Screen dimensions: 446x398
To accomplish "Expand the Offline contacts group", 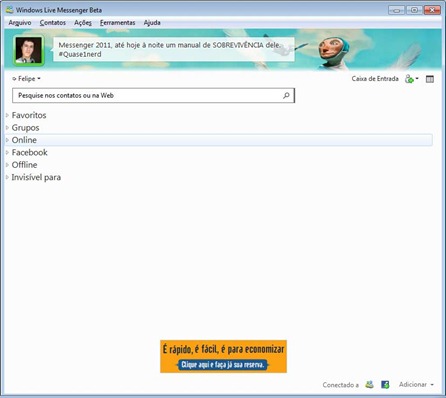I will pyautogui.click(x=7, y=165).
